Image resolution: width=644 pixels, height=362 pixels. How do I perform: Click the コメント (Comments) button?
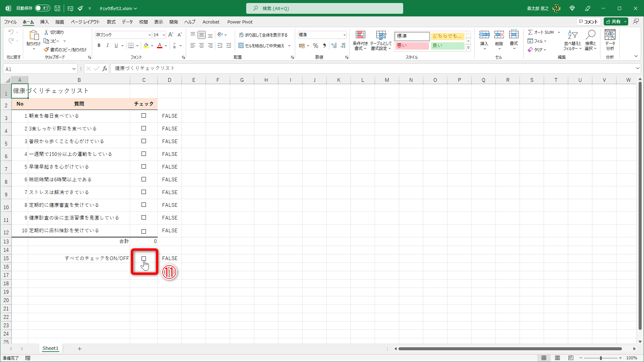click(x=588, y=22)
